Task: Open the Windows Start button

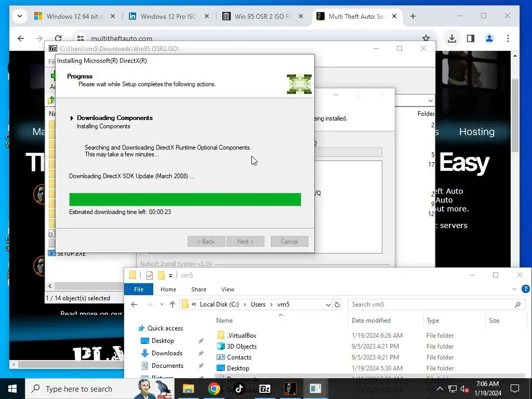Action: [12, 389]
